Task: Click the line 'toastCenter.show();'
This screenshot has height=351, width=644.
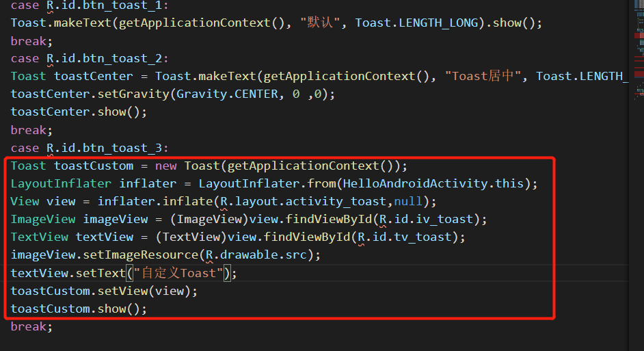Action: coord(79,112)
